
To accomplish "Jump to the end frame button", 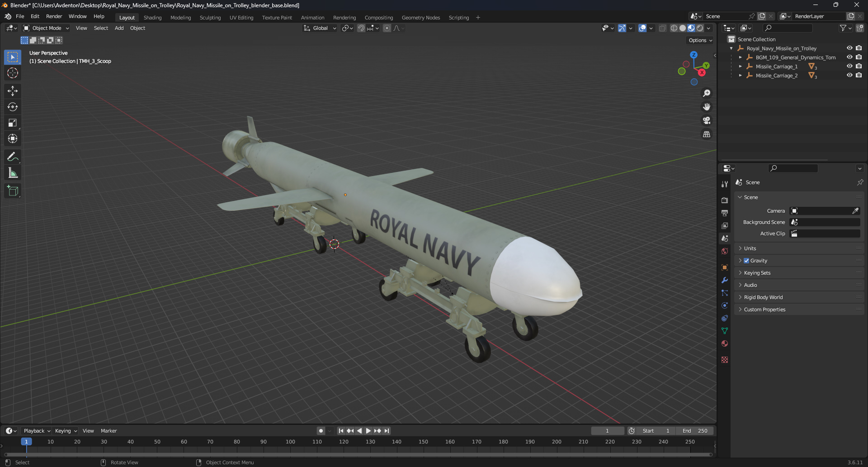I will [387, 431].
